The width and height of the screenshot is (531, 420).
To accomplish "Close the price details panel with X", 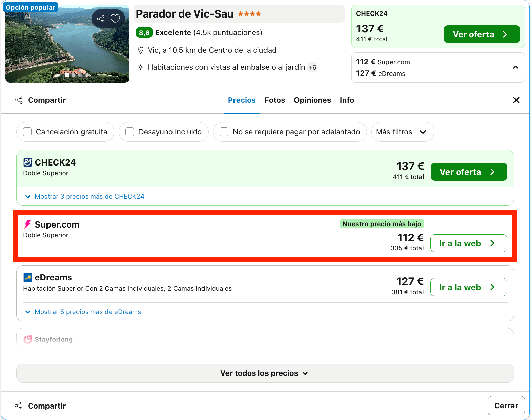I will pyautogui.click(x=516, y=100).
